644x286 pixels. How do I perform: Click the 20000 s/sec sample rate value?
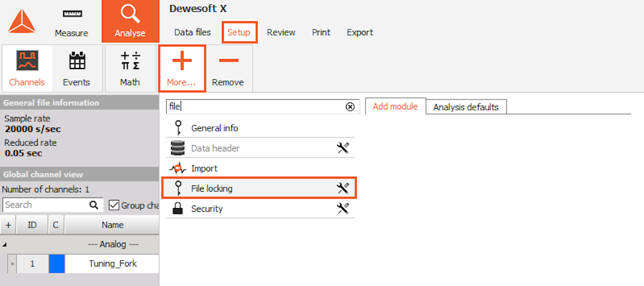[33, 129]
